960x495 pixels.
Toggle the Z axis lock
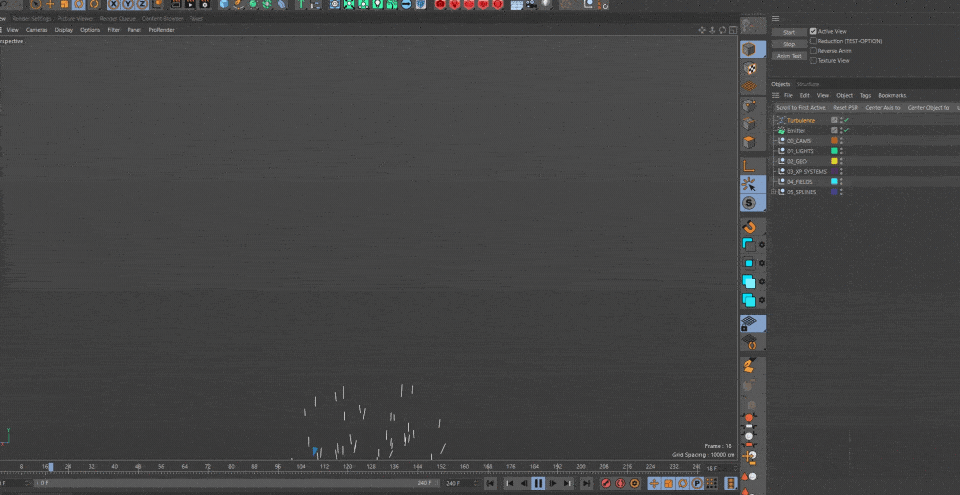click(142, 4)
